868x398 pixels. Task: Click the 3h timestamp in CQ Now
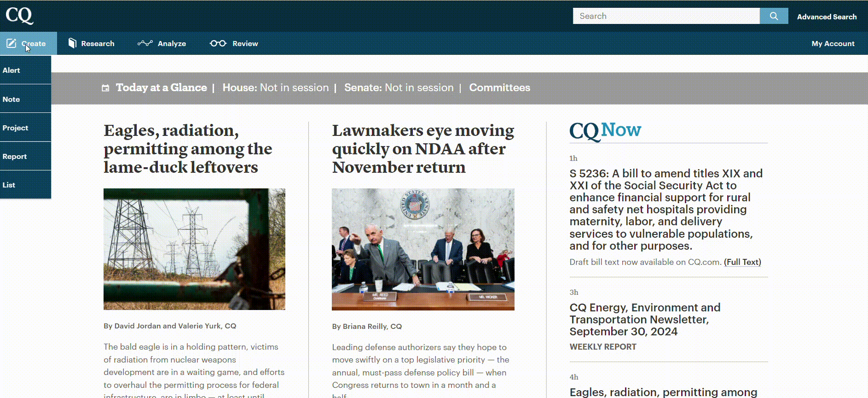click(x=574, y=293)
